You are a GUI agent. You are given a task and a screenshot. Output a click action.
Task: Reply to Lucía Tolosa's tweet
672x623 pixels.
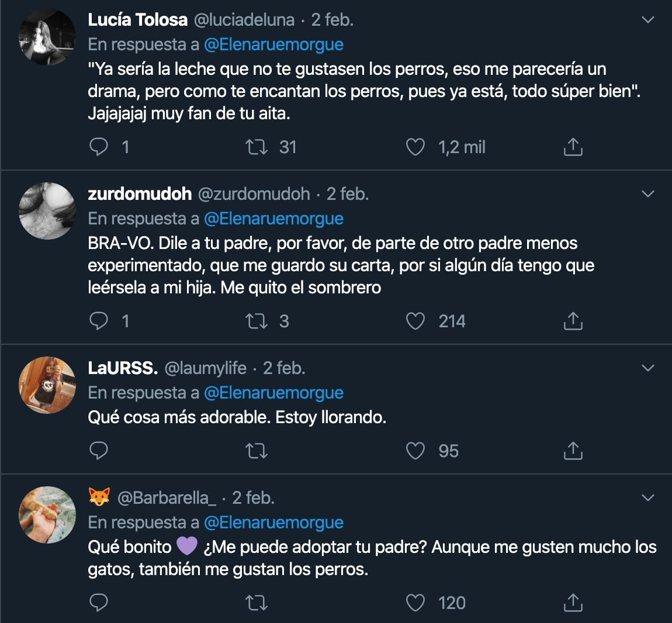pyautogui.click(x=99, y=147)
